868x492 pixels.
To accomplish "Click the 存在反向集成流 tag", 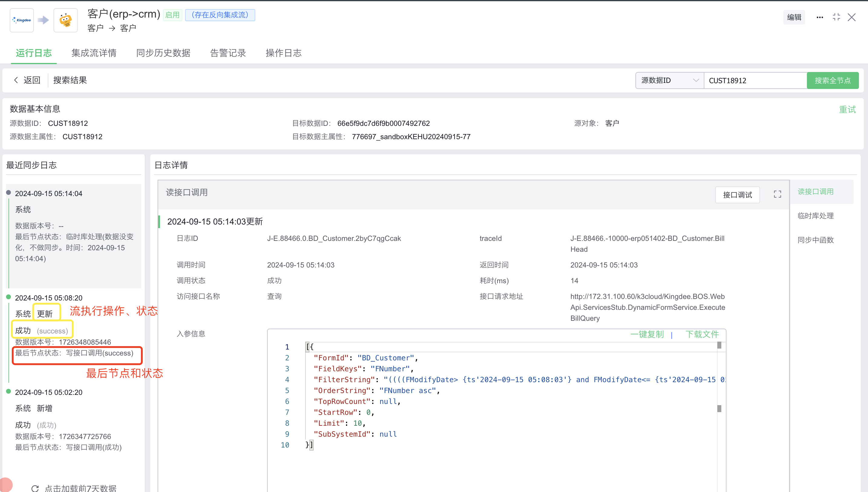I will point(220,15).
